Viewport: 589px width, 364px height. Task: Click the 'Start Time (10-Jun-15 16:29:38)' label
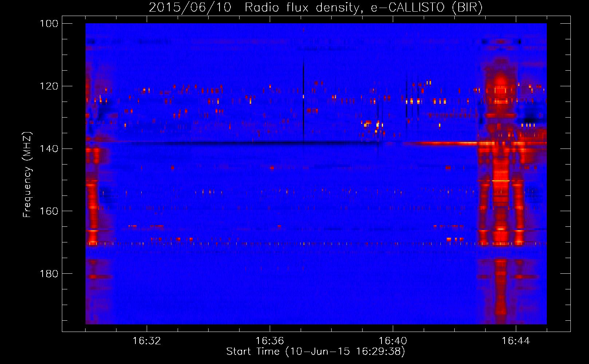[316, 352]
